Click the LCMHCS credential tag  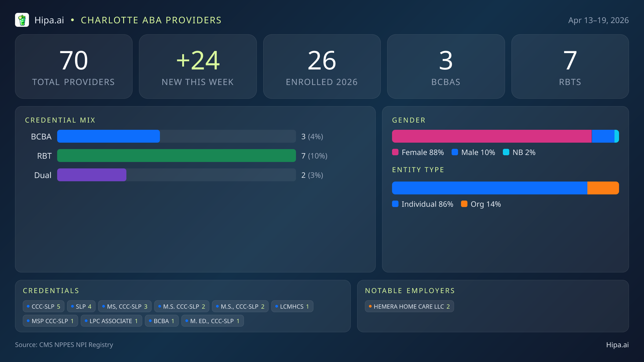tap(292, 306)
